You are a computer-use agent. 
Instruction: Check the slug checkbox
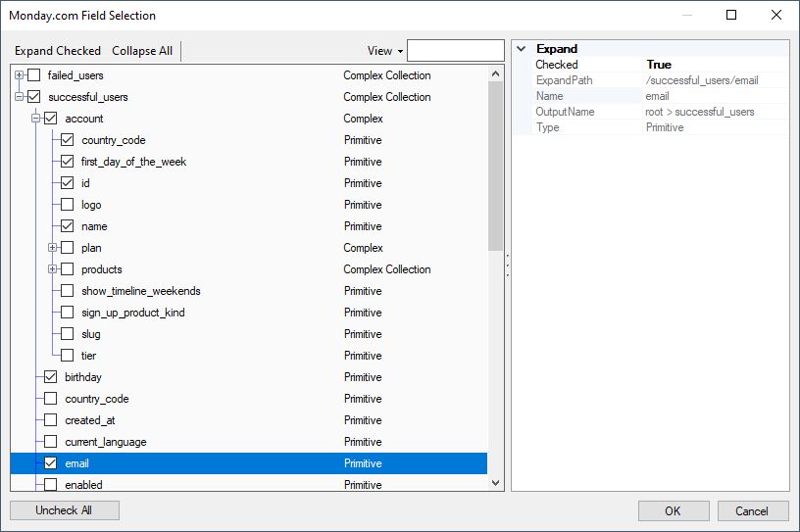[x=67, y=334]
